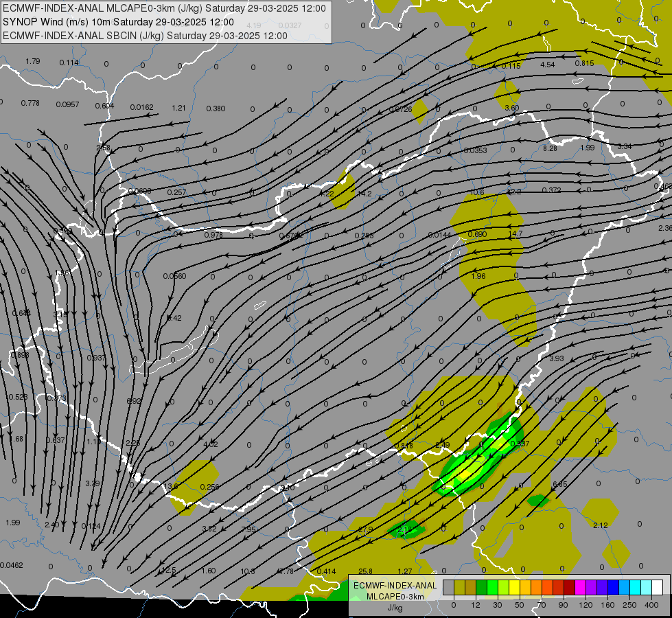This screenshot has width=672, height=618.
Task: Click the 0.414 value on the map
Action: [327, 571]
